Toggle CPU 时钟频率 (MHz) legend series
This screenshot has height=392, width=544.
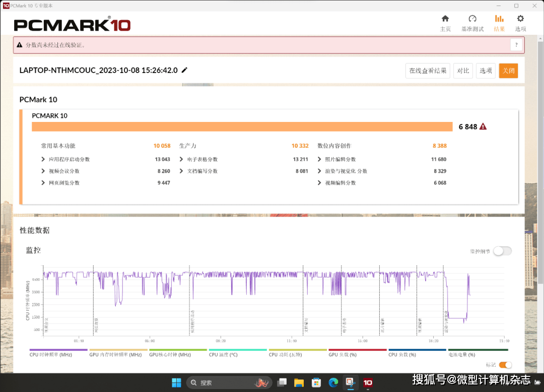(51, 354)
